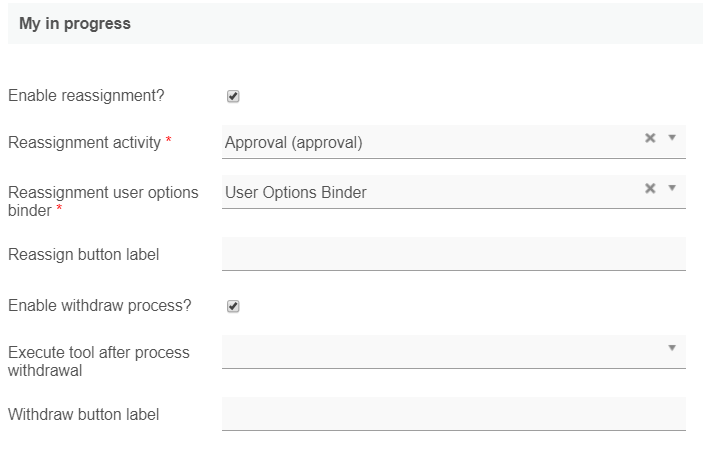
Task: Click the empty Execute tool selection field
Action: (x=440, y=352)
